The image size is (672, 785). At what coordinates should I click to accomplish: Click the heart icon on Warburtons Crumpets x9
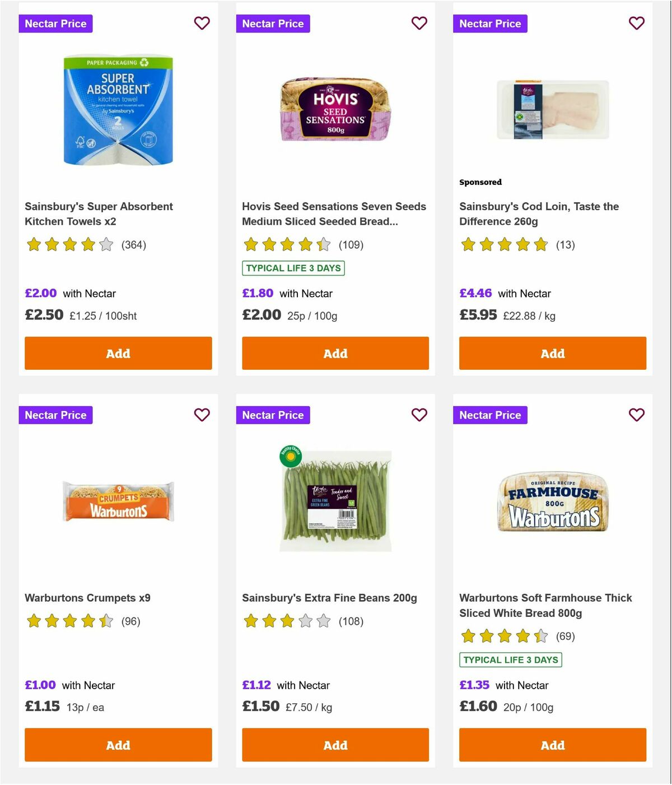point(202,415)
